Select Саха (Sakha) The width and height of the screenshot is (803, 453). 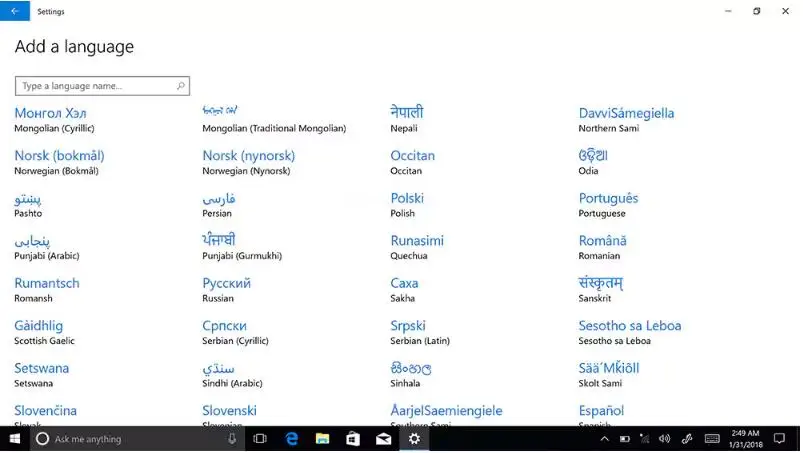pos(405,290)
